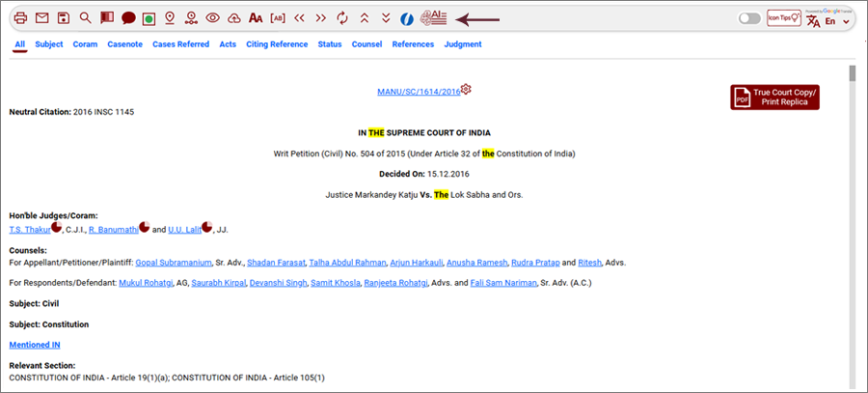Click the Anusha Ramesh link
The image size is (868, 393).
click(x=476, y=263)
